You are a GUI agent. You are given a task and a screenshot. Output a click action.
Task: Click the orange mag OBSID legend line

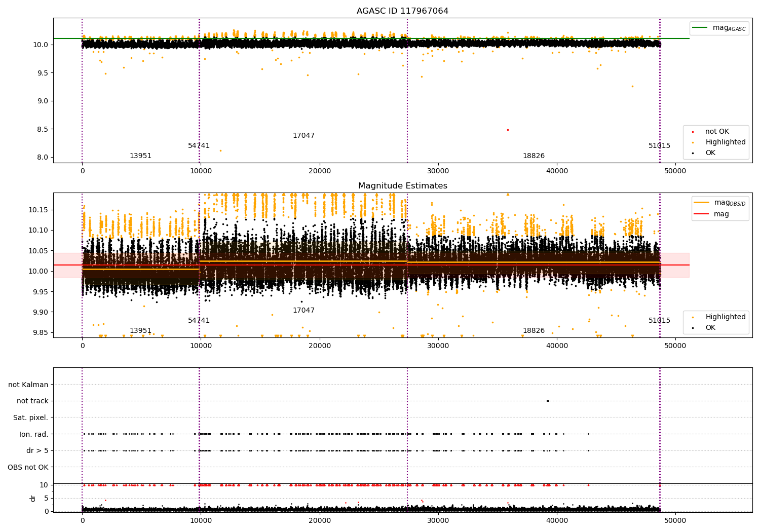point(702,203)
